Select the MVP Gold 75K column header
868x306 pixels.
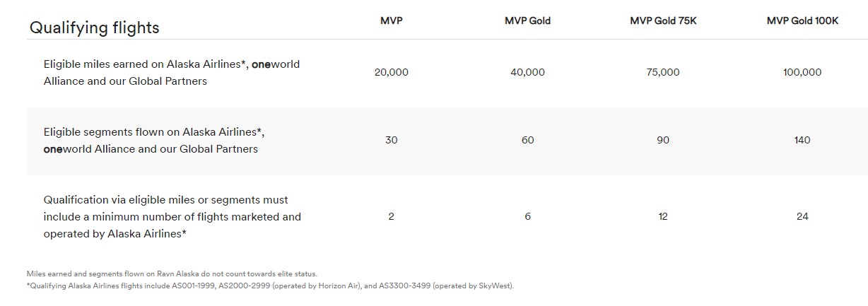(x=663, y=21)
